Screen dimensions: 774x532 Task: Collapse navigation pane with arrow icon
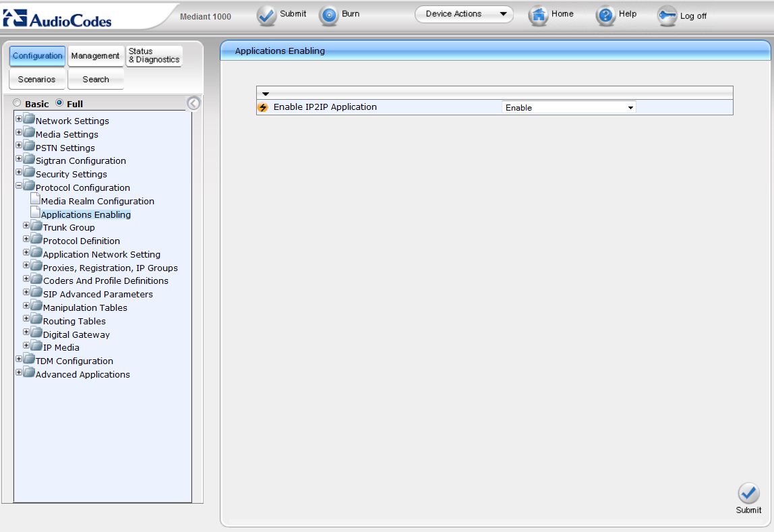click(x=193, y=103)
